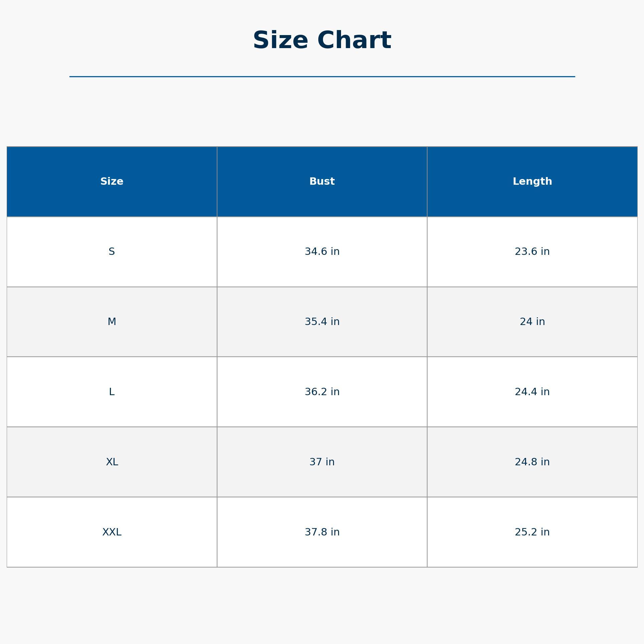Select the 35.4 in bust value

click(322, 322)
